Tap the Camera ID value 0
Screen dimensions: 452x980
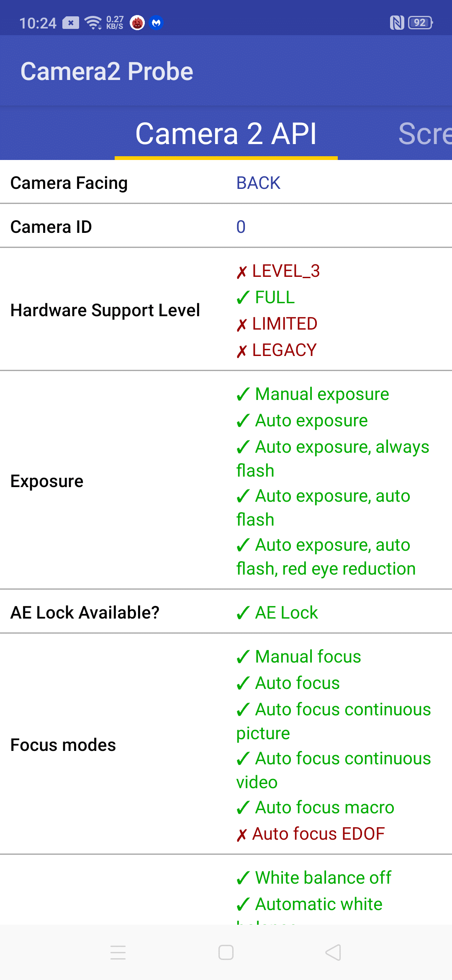[241, 227]
